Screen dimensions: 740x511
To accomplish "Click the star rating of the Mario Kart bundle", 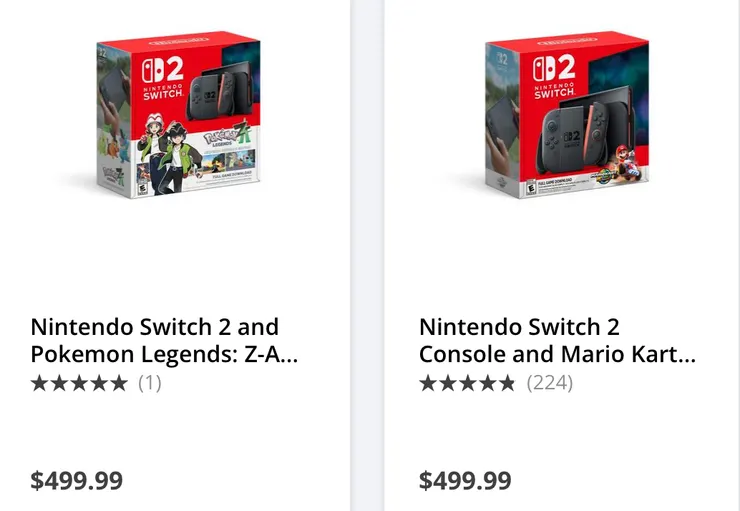I will coord(467,382).
